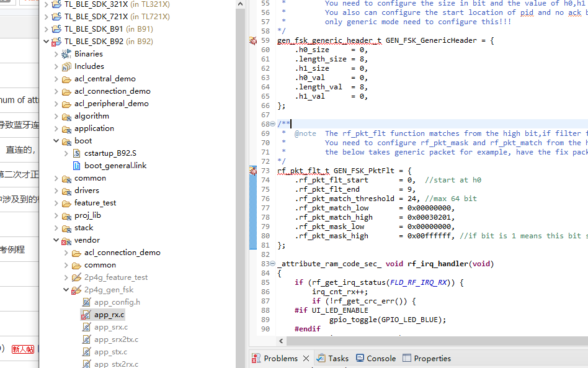588x368 pixels.
Task: Click FLD_RF_IRQ_RX in the code
Action: tap(419, 282)
